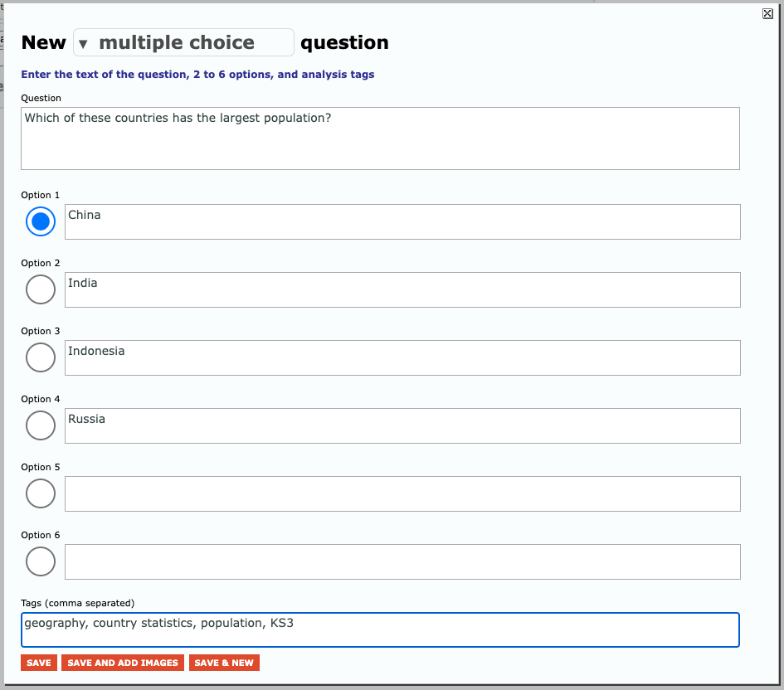Select the Option 5 radio button
The width and height of the screenshot is (784, 690).
click(x=41, y=493)
